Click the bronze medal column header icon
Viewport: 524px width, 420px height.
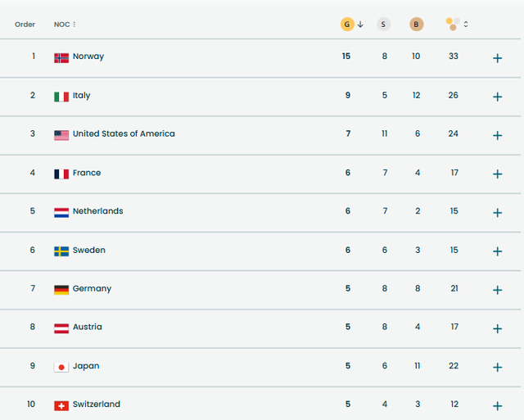click(417, 25)
